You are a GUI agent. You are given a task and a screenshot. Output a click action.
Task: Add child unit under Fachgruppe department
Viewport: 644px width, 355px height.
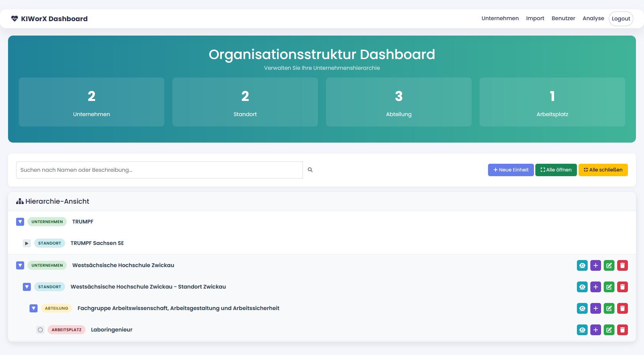pos(595,308)
